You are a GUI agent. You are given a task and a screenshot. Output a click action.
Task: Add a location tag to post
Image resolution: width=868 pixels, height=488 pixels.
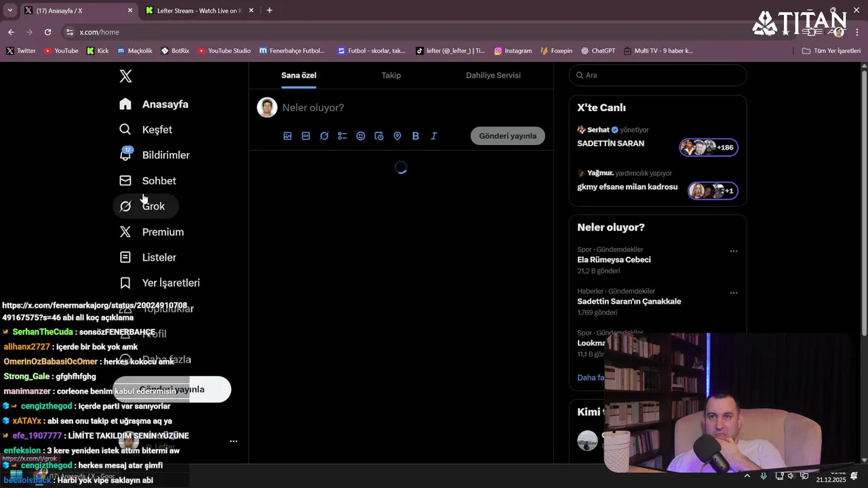(397, 136)
